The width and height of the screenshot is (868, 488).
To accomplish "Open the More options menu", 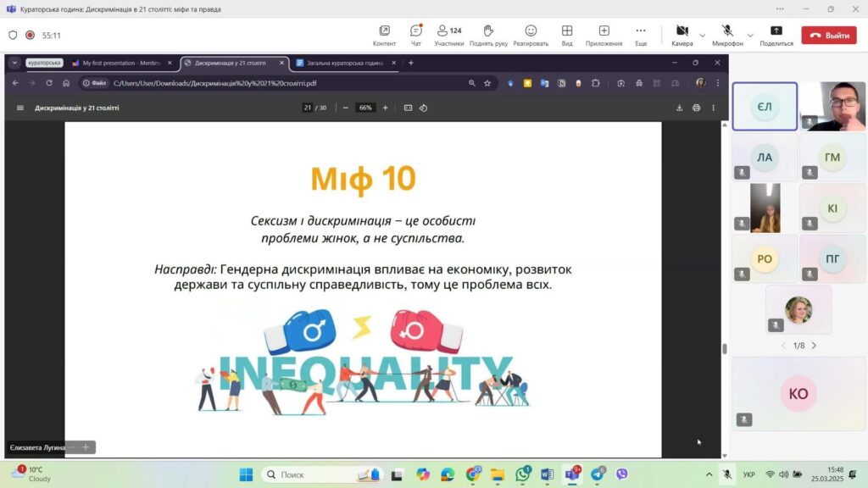I will point(641,35).
